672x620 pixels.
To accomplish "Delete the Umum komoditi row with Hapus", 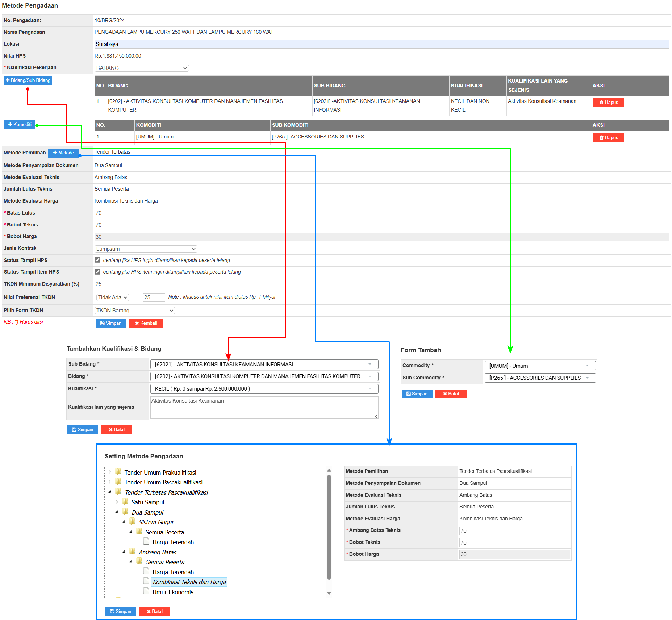I will point(608,138).
